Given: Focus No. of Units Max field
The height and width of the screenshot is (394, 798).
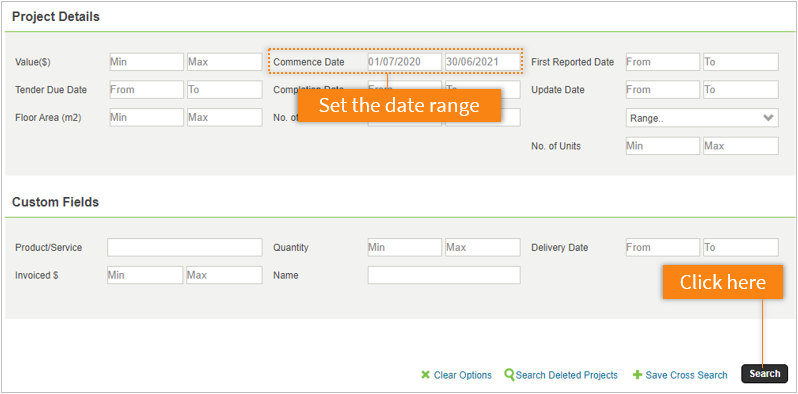Looking at the screenshot, I should [x=740, y=146].
